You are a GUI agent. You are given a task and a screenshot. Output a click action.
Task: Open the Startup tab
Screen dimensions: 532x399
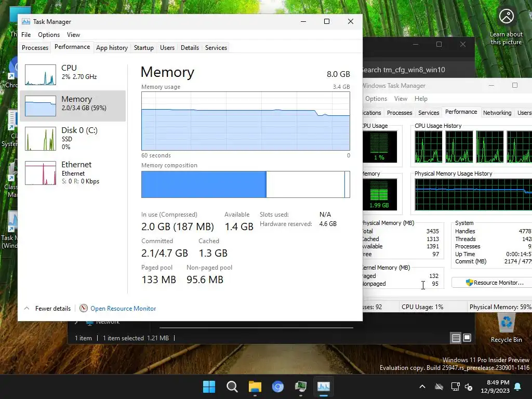click(143, 48)
